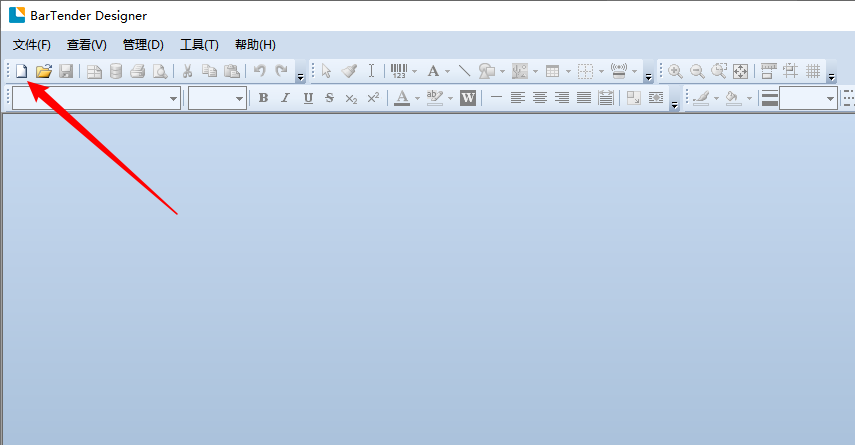
Task: Select the barcode tool
Action: [398, 71]
